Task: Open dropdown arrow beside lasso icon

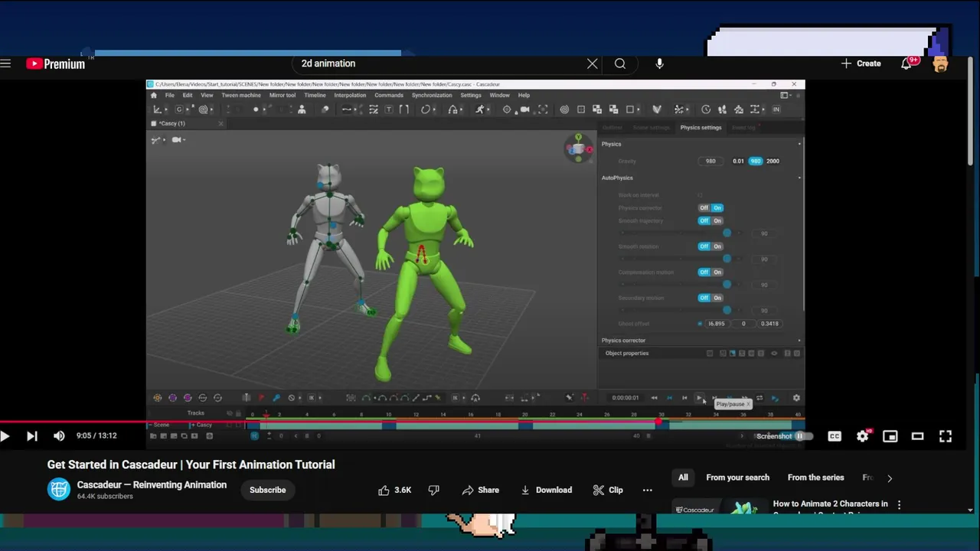Action: pos(434,109)
